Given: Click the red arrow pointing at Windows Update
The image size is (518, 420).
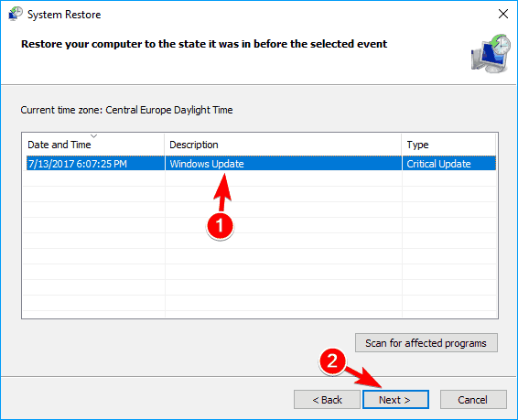Looking at the screenshot, I should tap(222, 192).
